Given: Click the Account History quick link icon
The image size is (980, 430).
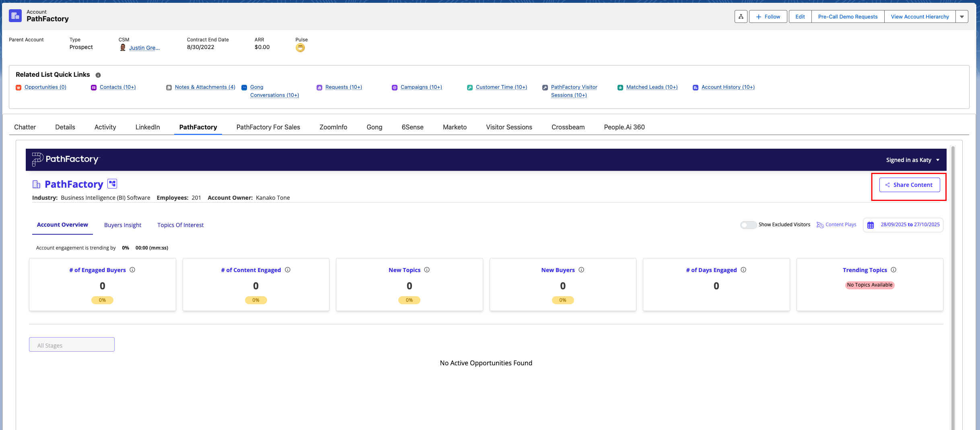Looking at the screenshot, I should (696, 88).
